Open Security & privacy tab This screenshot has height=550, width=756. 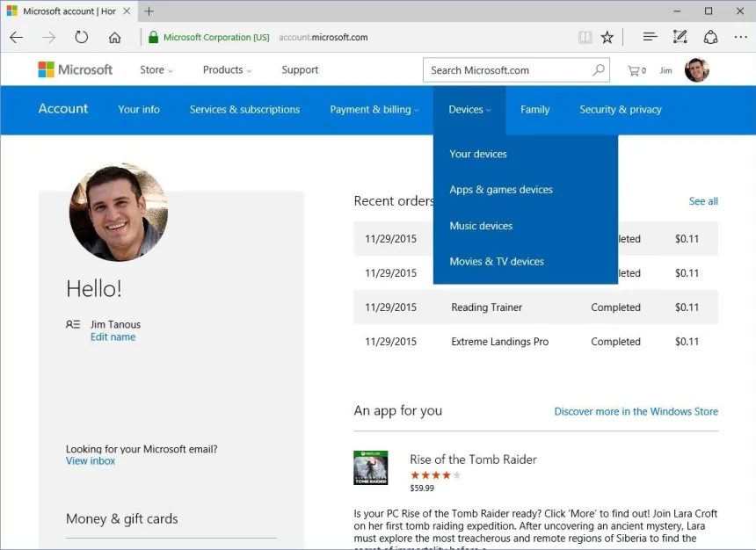(621, 110)
